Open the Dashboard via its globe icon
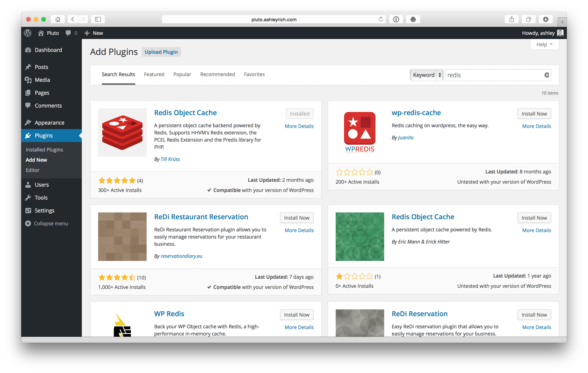This screenshot has height=373, width=588. (x=28, y=50)
